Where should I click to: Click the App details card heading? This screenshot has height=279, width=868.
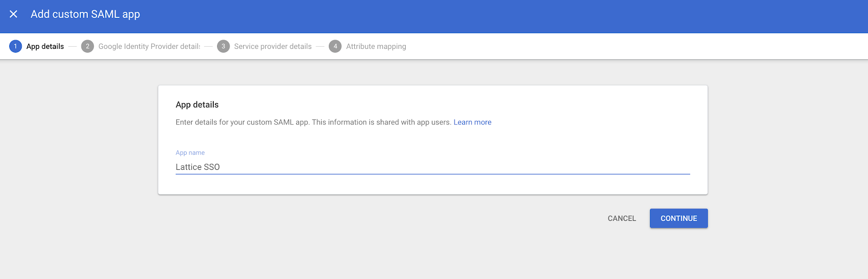tap(197, 105)
